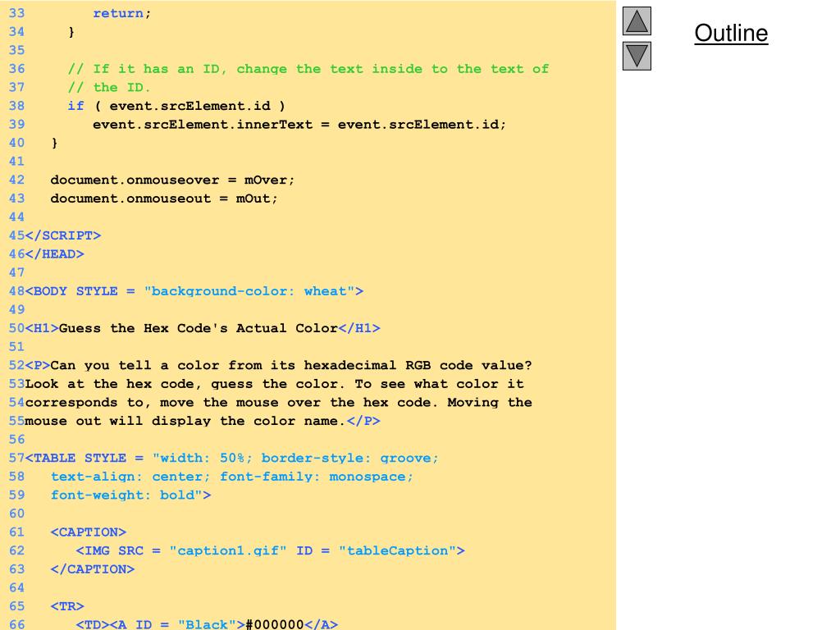This screenshot has height=630, width=840.
Task: Click 'document.onmouseover = mOver;' code line
Action: tap(172, 180)
